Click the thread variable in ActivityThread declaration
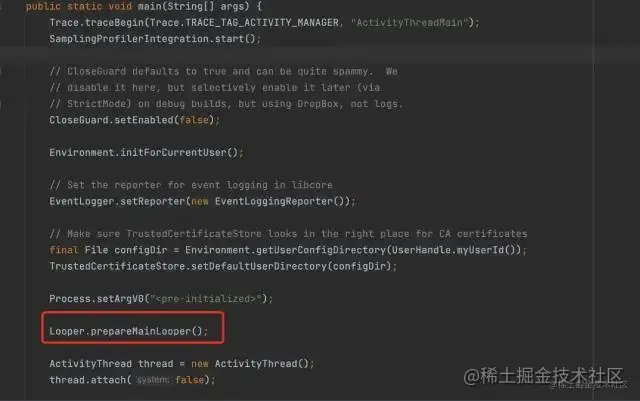The width and height of the screenshot is (640, 401). coord(156,364)
